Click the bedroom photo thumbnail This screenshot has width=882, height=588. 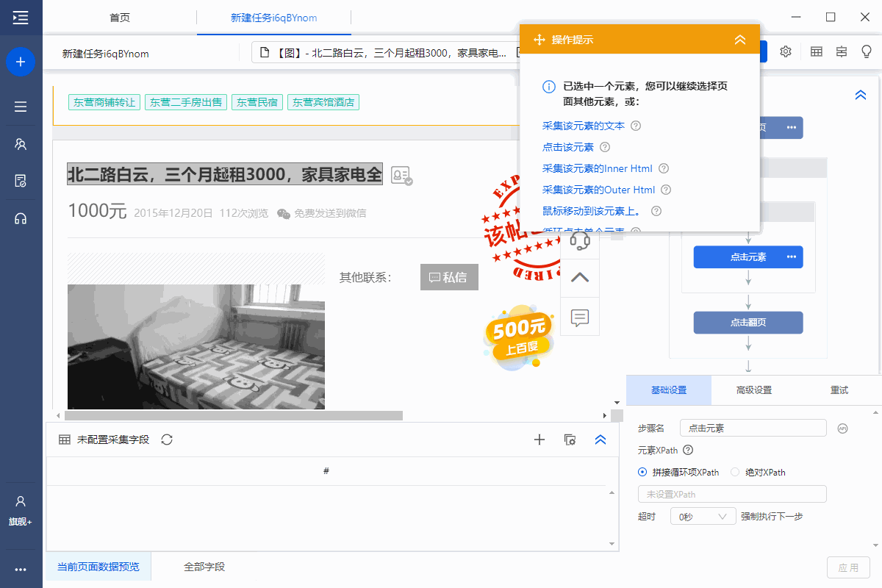click(196, 346)
